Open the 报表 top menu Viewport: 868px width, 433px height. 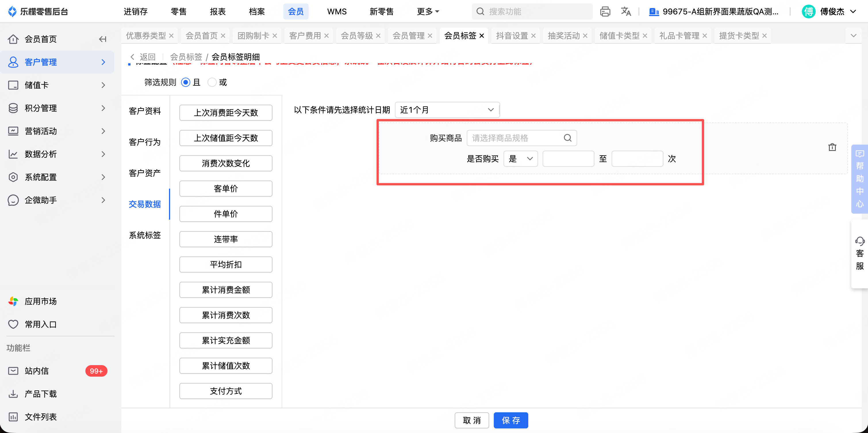[x=217, y=12]
